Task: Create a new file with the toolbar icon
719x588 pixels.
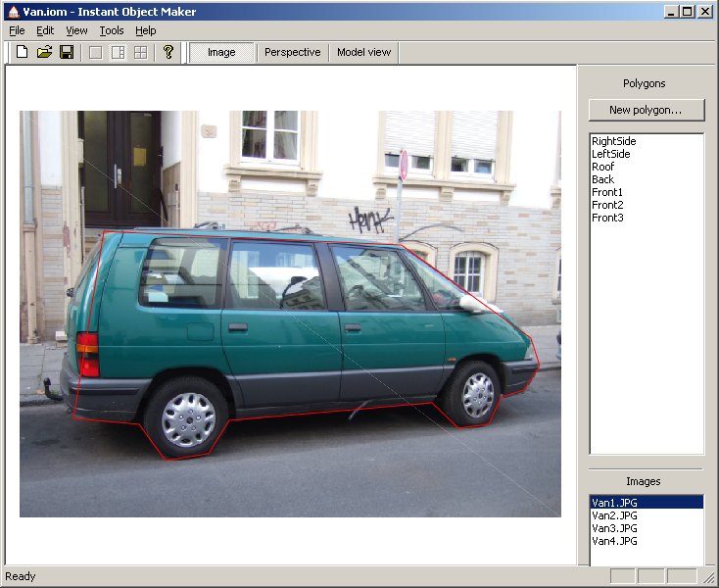Action: pyautogui.click(x=22, y=52)
